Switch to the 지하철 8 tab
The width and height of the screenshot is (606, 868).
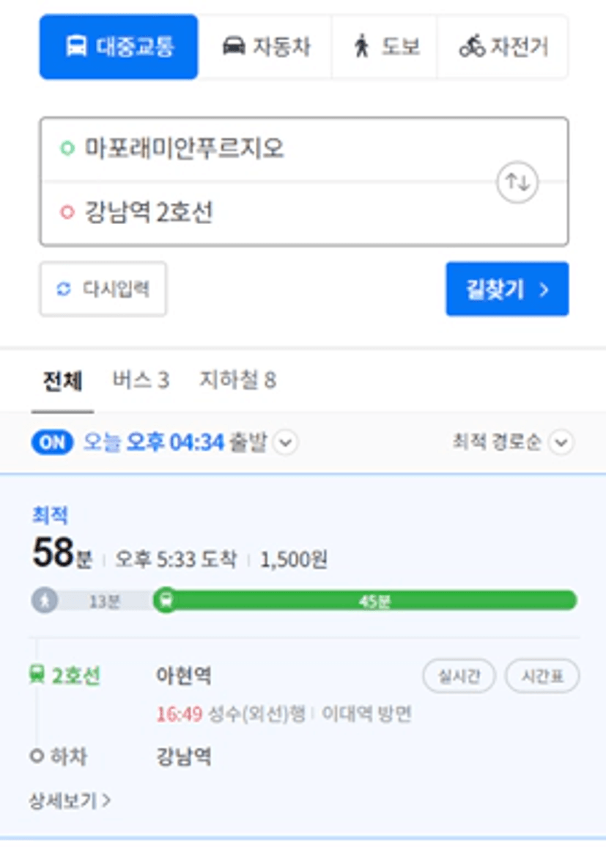click(x=237, y=380)
